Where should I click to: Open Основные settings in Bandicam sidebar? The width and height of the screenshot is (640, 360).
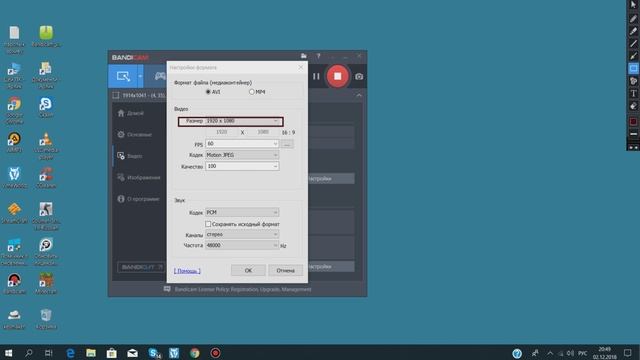(135, 134)
